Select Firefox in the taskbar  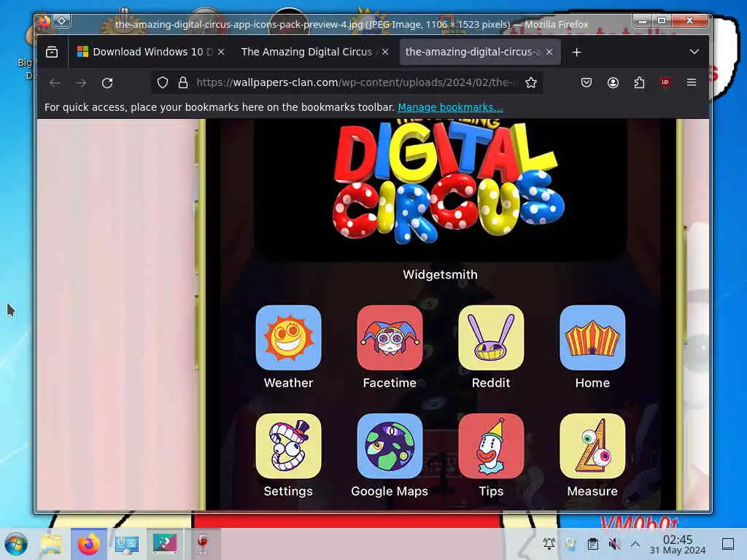pyautogui.click(x=88, y=544)
